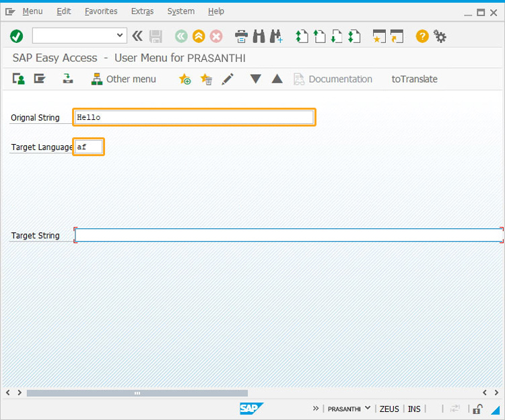
Task: Click the Generate Shortcut icon
Action: 397,36
